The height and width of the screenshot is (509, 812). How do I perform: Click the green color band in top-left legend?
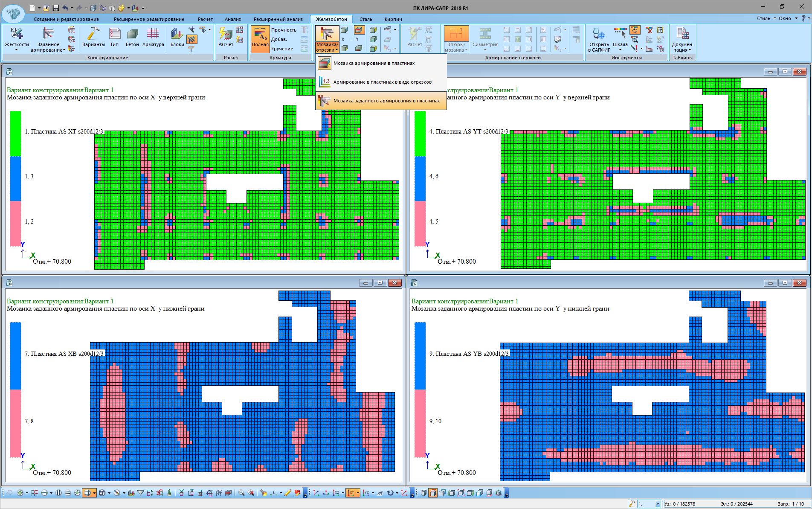pyautogui.click(x=15, y=133)
